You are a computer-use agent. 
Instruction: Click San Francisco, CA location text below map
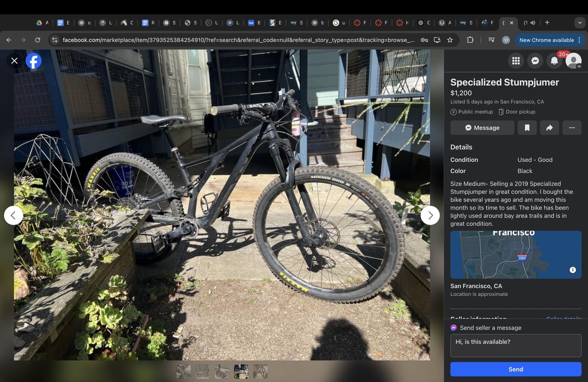tap(476, 286)
